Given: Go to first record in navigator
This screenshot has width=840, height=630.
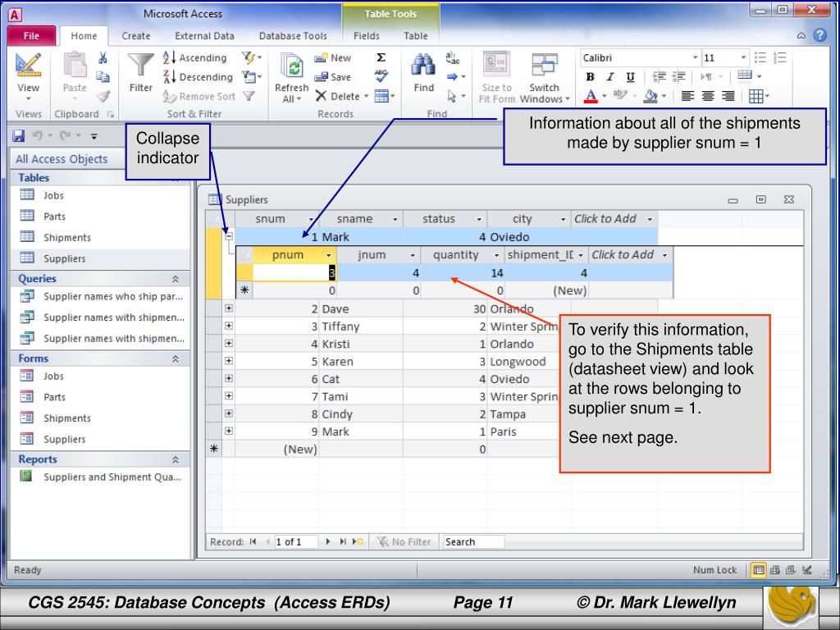Looking at the screenshot, I should (x=253, y=541).
